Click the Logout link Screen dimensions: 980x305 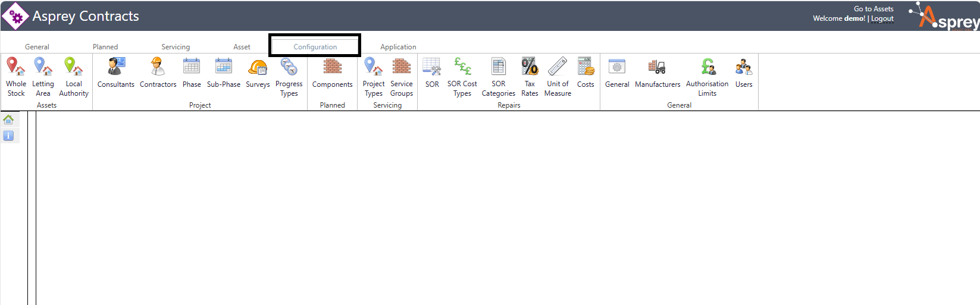(882, 19)
